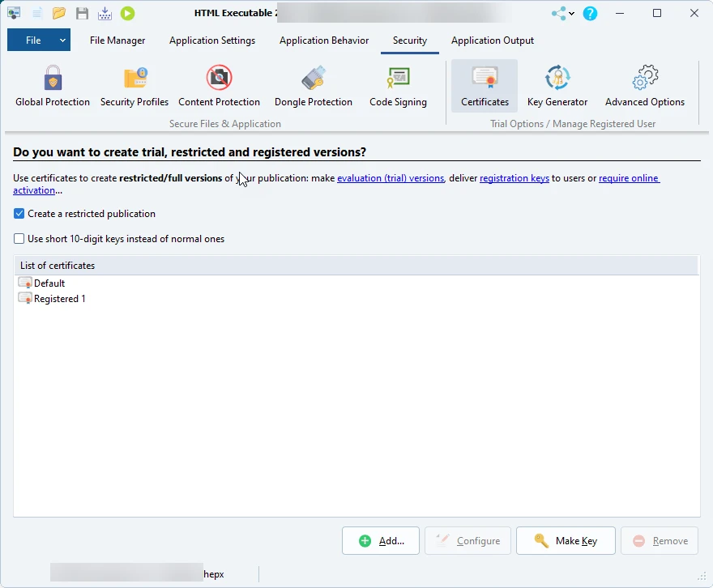Open Advanced Options
Viewport: 713px width, 588px height.
(645, 85)
